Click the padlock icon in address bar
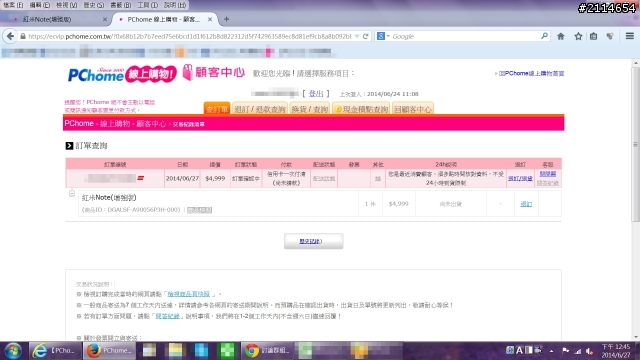Screen dimensions: 640x360 click(23, 36)
